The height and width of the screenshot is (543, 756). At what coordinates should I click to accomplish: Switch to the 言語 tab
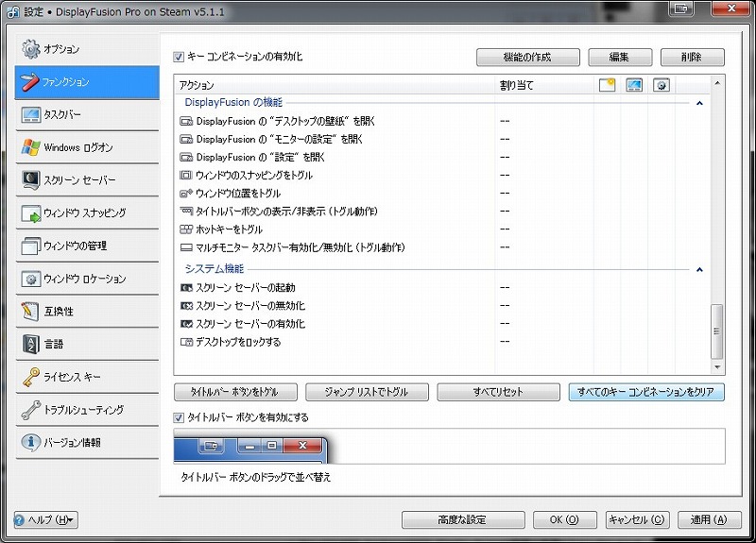click(87, 344)
